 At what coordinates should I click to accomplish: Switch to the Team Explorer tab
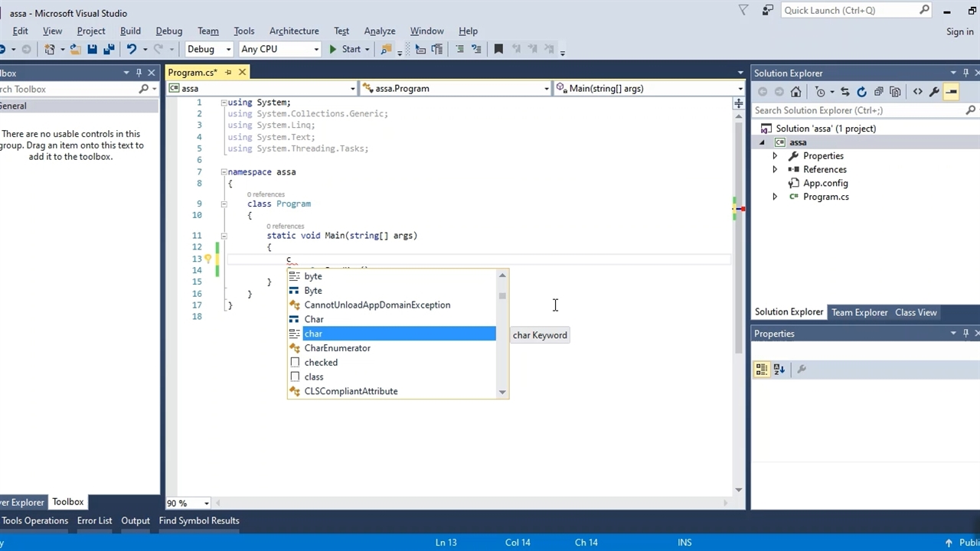(859, 312)
